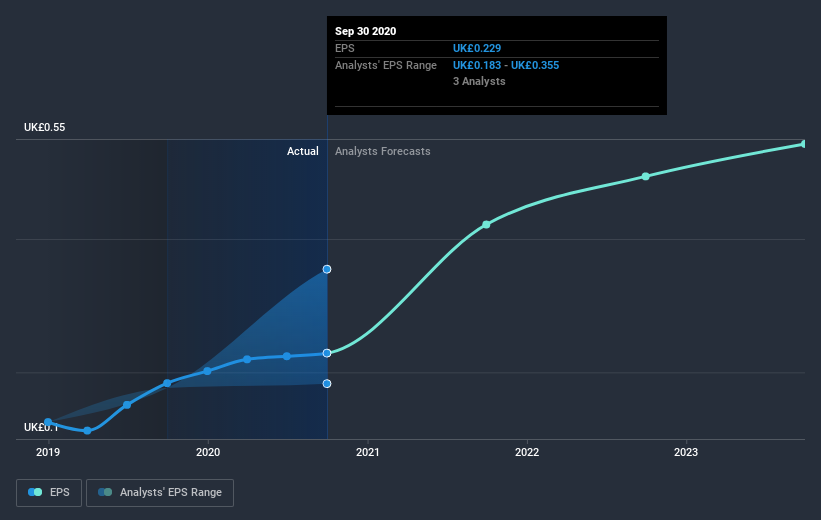Select the upper analyst range point at Sep 2020
The height and width of the screenshot is (520, 821).
click(327, 269)
